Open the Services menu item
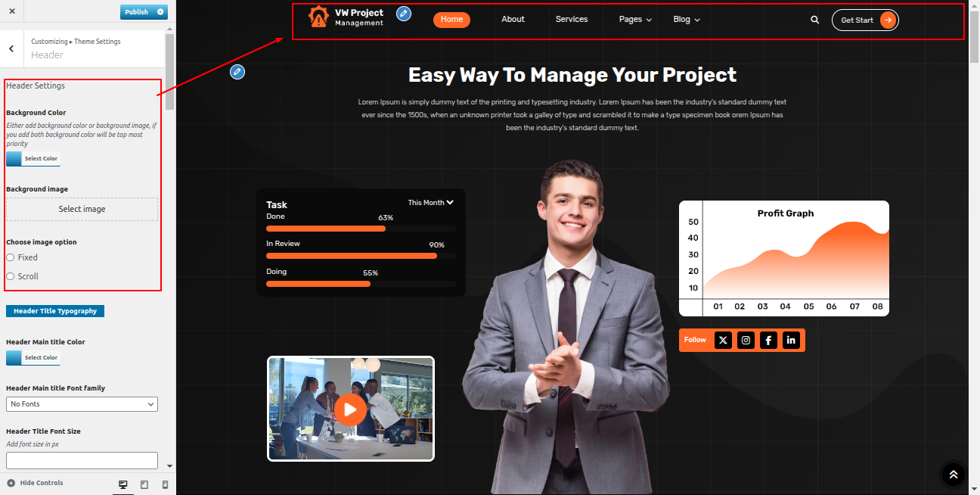 [x=571, y=20]
